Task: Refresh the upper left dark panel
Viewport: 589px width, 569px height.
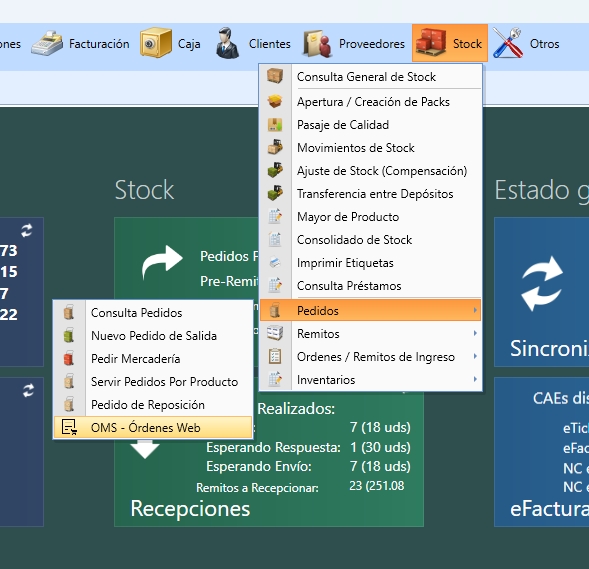Action: [x=27, y=230]
